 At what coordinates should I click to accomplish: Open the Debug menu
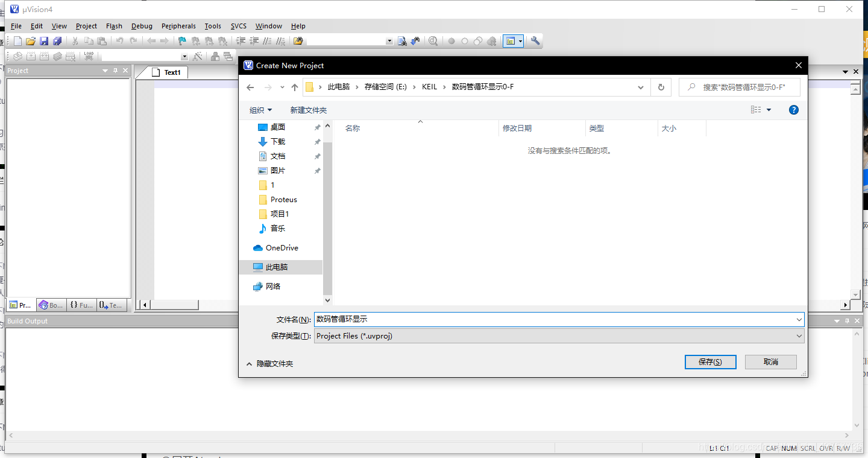142,26
